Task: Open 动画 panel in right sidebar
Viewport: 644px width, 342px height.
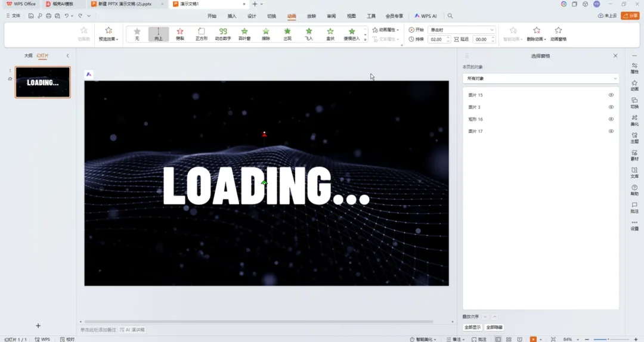Action: tap(634, 85)
